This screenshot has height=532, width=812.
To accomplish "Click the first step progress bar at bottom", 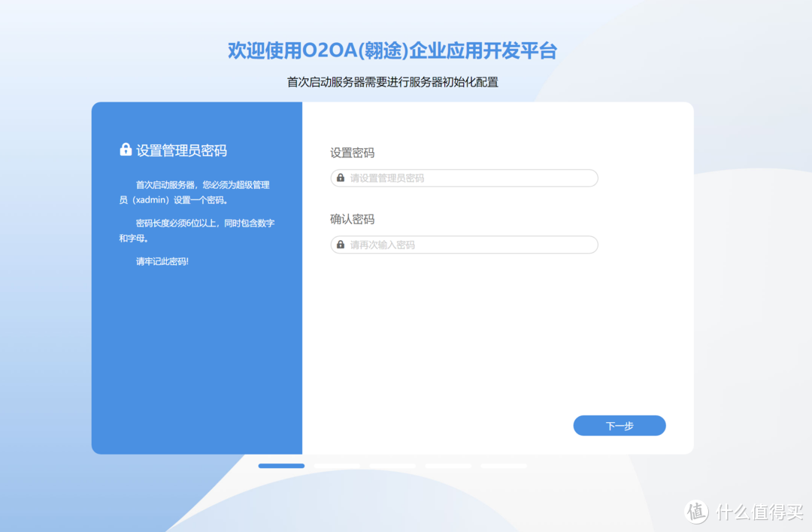I will click(280, 466).
